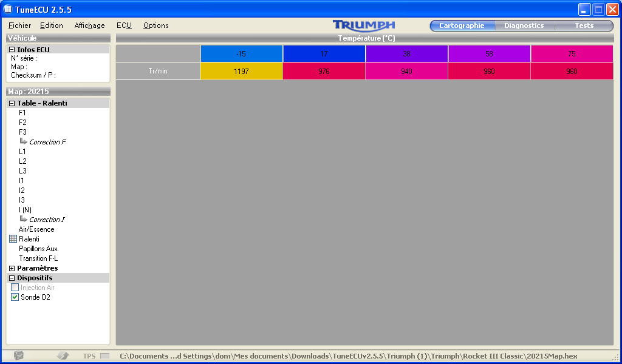Image resolution: width=622 pixels, height=364 pixels.
Task: Click the table grid icon beside Ralenti
Action: point(13,239)
